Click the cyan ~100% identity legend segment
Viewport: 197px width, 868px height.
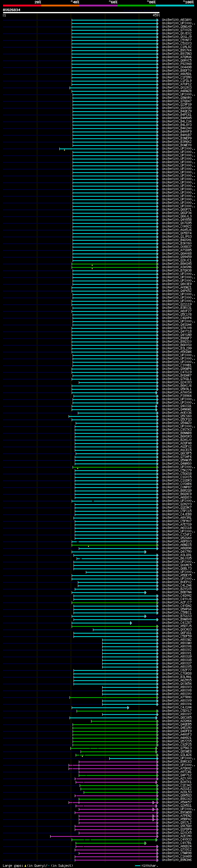coord(175,6)
